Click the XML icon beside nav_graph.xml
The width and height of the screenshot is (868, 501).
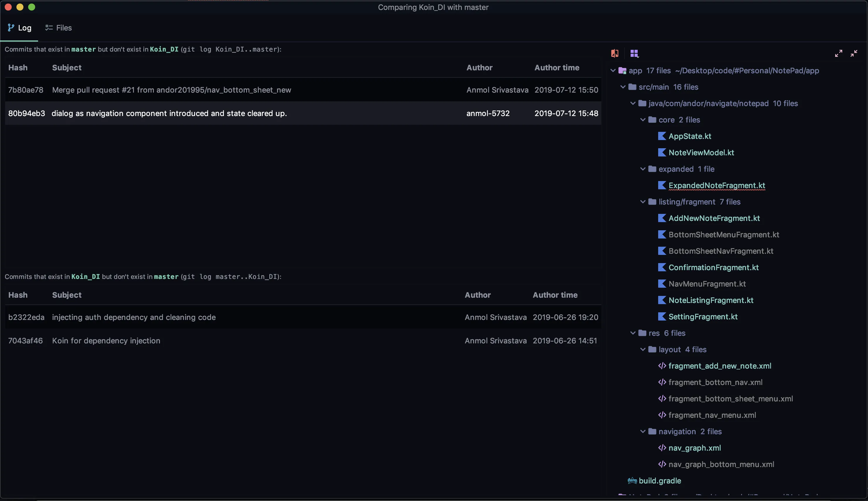[x=662, y=448]
